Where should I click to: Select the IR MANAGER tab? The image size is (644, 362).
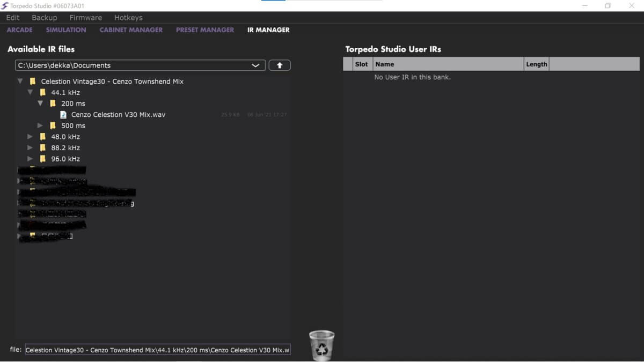point(268,30)
